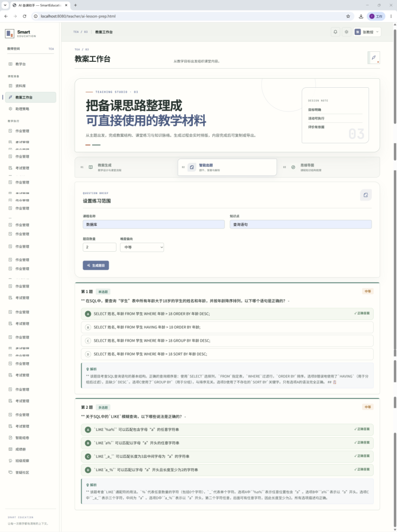The width and height of the screenshot is (397, 532).
Task: Open 成绩册 in the sidebar
Action: (x=31, y=449)
